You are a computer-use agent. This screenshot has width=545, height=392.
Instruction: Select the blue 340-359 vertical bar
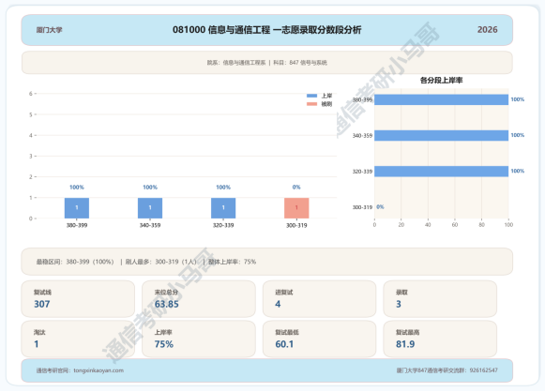(x=150, y=208)
